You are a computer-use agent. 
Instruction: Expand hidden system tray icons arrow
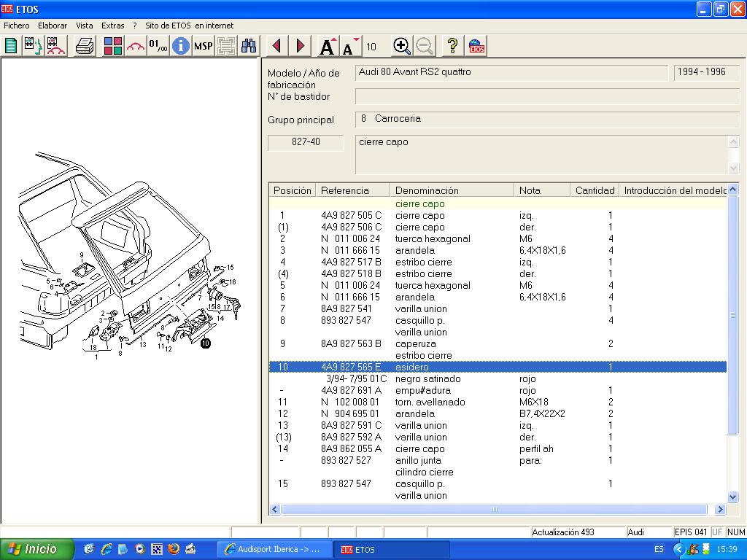point(678,550)
